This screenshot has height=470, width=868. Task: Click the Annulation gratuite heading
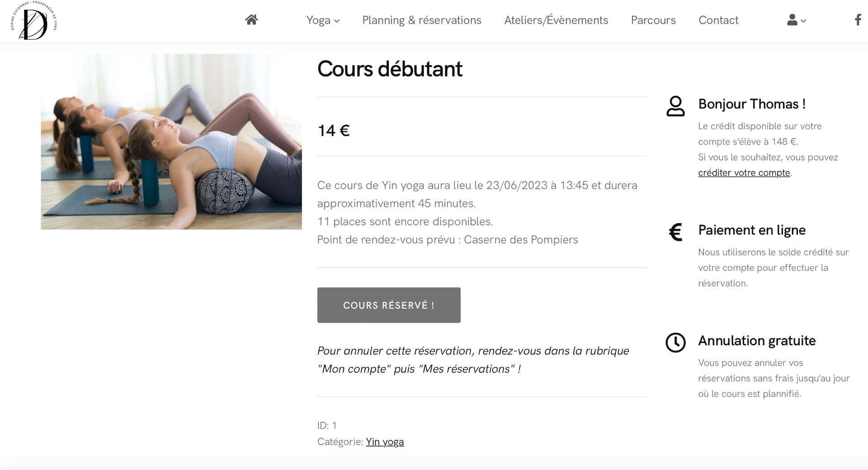pos(757,341)
